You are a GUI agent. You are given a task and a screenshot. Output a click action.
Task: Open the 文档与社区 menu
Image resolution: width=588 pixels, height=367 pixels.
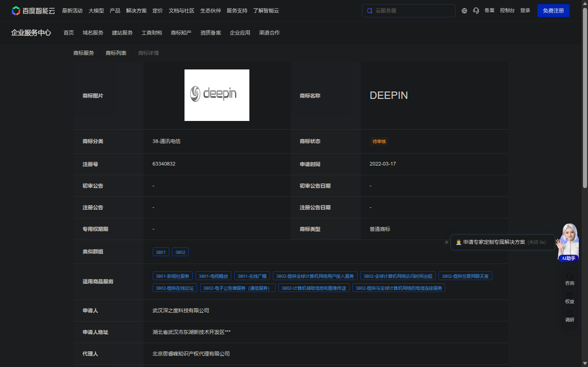[182, 11]
